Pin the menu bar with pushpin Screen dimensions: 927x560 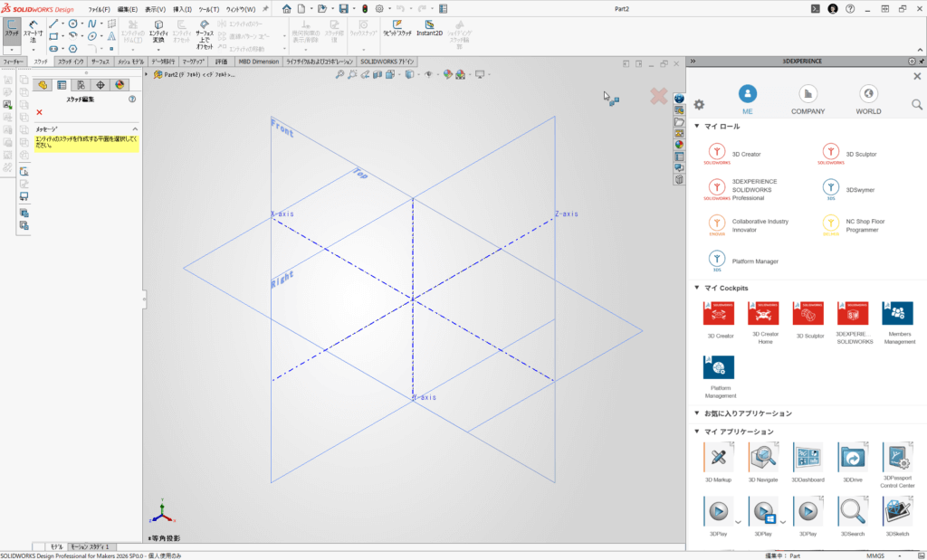coord(265,8)
